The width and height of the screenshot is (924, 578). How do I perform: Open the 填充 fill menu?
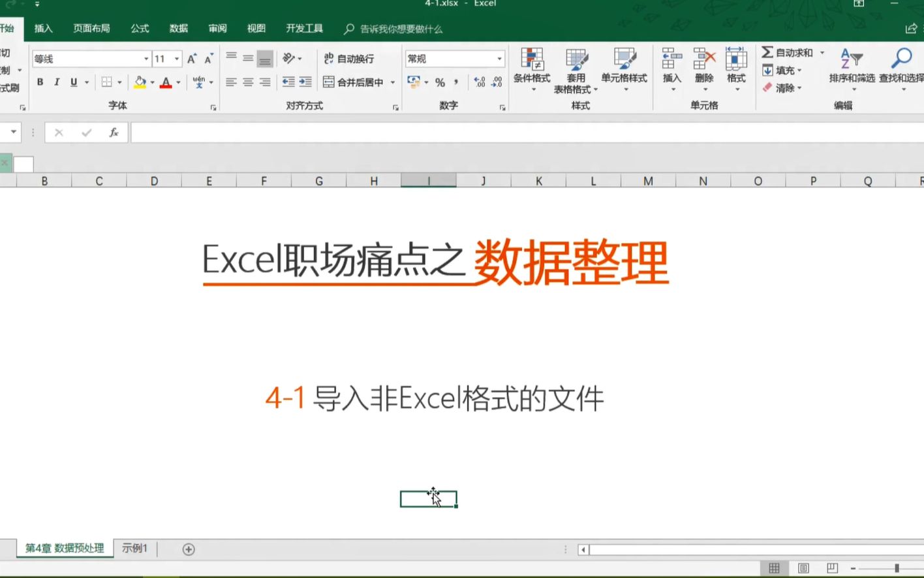[x=782, y=71]
